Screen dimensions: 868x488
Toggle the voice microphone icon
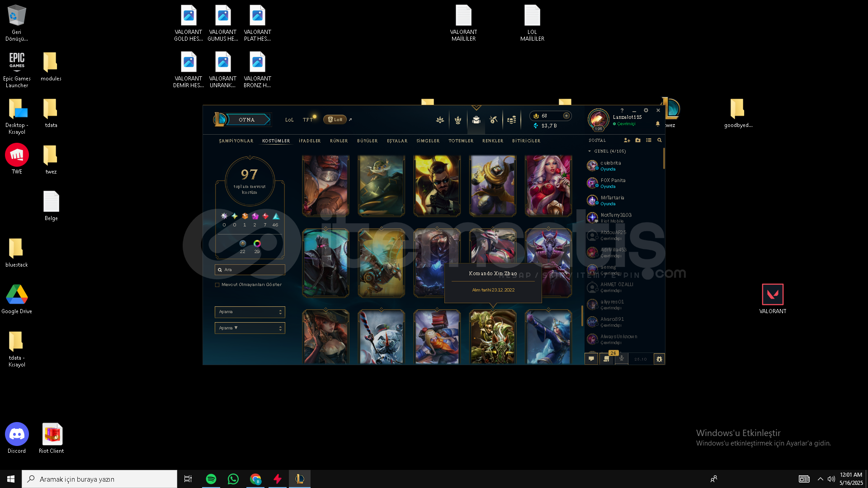pos(622,359)
